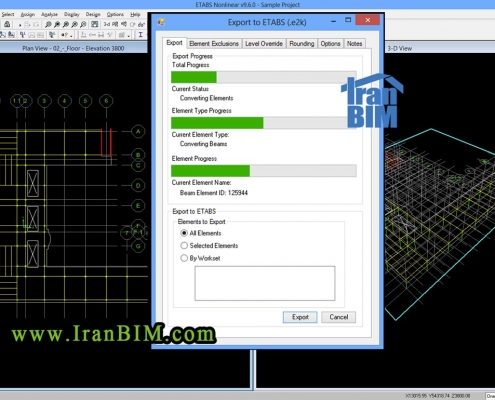Open dropdown arrow beside bar chart icon
The image size is (495, 400).
click(x=128, y=36)
